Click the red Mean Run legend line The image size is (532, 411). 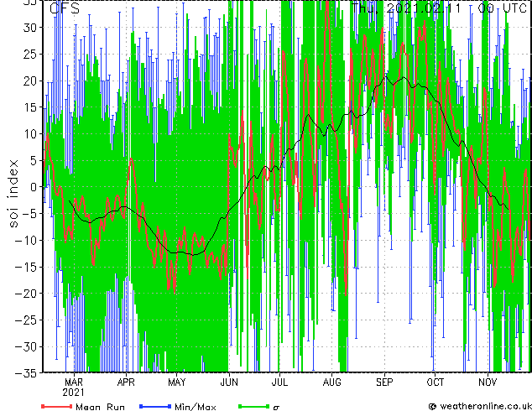pos(57,406)
